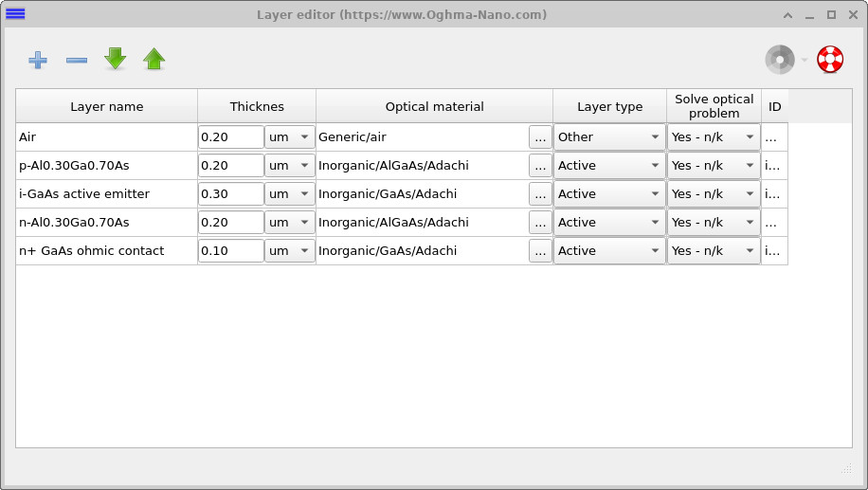The height and width of the screenshot is (490, 868).
Task: Click the ID cell of the Air row
Action: point(775,136)
